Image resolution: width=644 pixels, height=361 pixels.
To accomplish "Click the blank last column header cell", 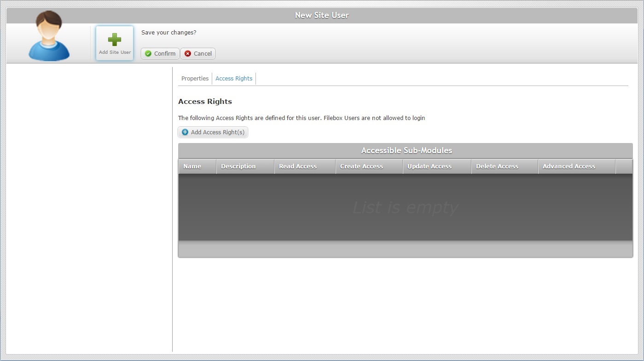I will pyautogui.click(x=624, y=166).
